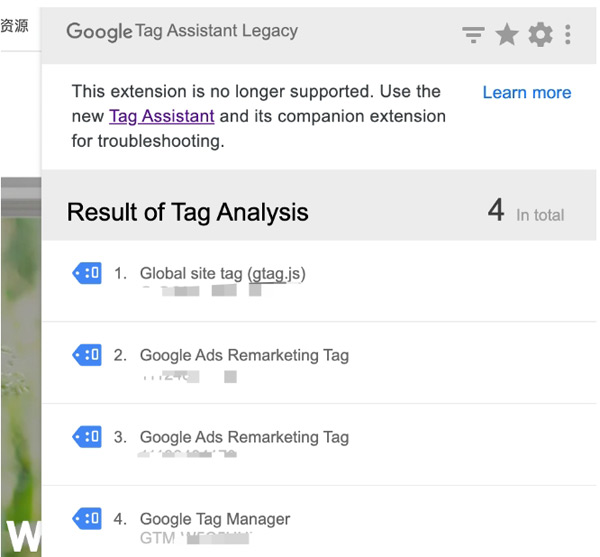
Task: Click the blue tag icon beside item 2
Action: 88,355
